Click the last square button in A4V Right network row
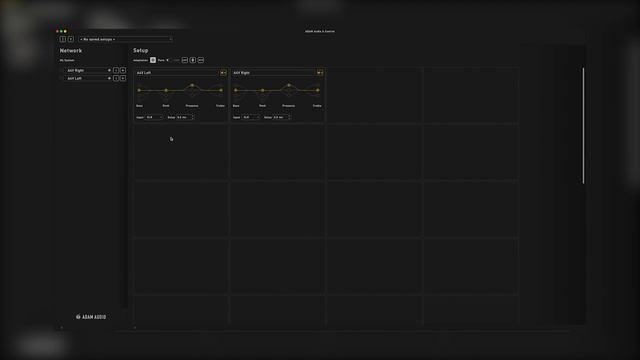Image resolution: width=640 pixels, height=360 pixels. 123,70
